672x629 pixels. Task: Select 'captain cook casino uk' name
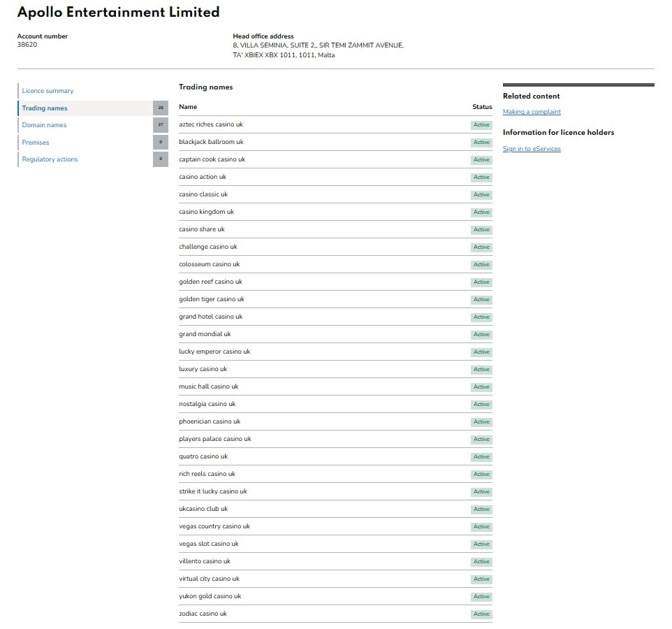[212, 159]
